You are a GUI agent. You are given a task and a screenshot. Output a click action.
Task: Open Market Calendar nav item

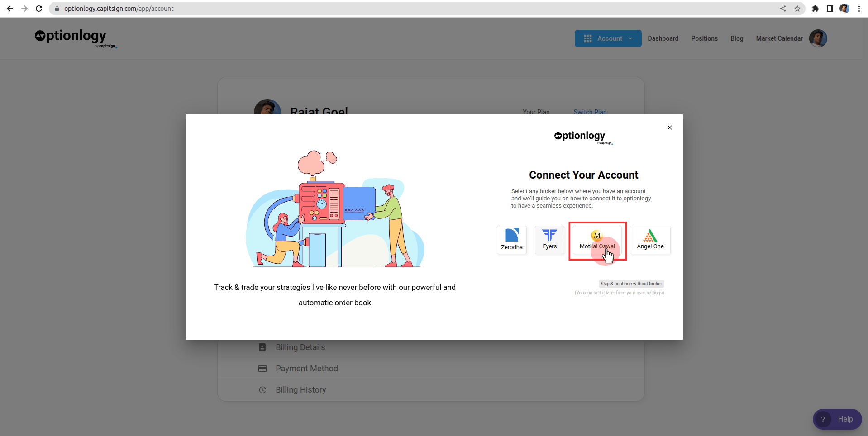click(x=779, y=38)
